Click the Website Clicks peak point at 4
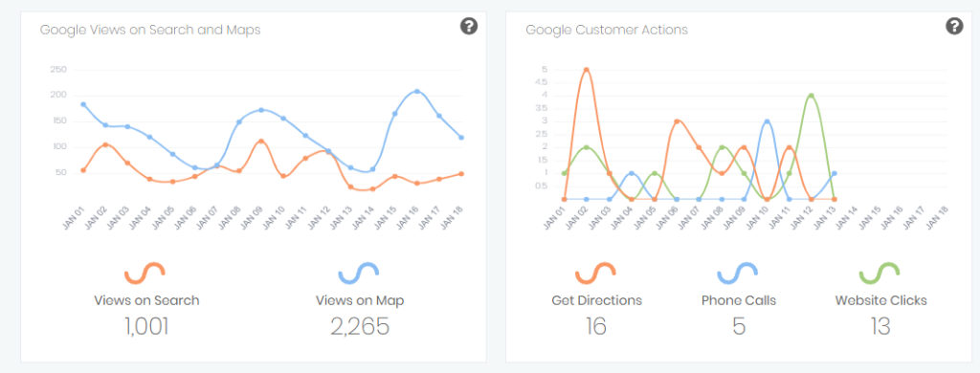The image size is (980, 373). pos(812,96)
